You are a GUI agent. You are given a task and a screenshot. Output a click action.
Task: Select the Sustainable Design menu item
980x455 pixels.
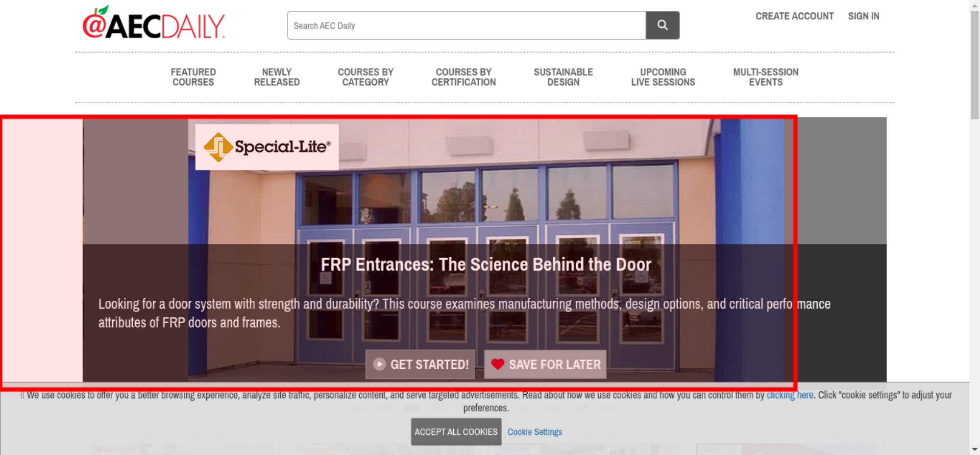(x=563, y=77)
